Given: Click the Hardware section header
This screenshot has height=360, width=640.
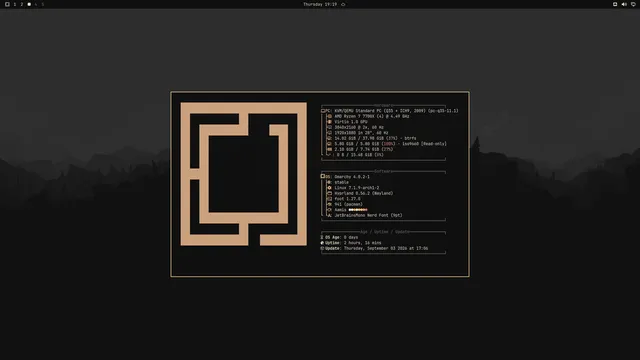Looking at the screenshot, I should click(383, 105).
